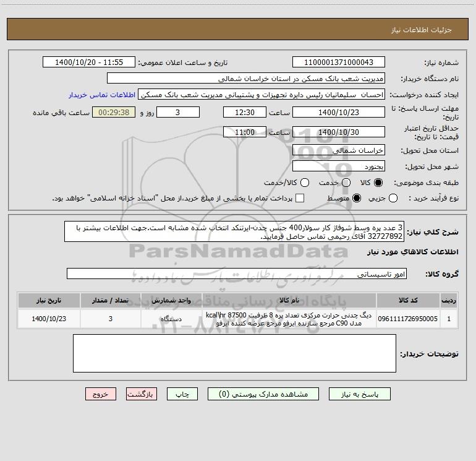Click the بازگشت back button
Screen dimensions: 476x461
142,394
